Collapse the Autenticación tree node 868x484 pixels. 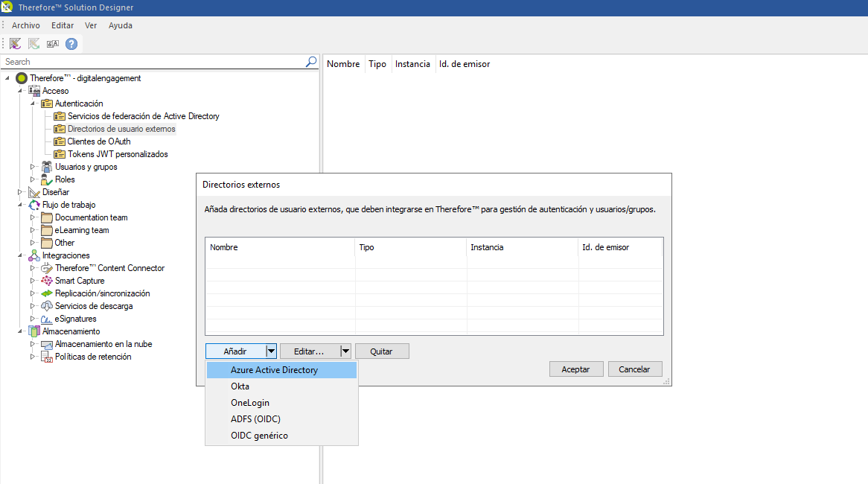coord(33,104)
